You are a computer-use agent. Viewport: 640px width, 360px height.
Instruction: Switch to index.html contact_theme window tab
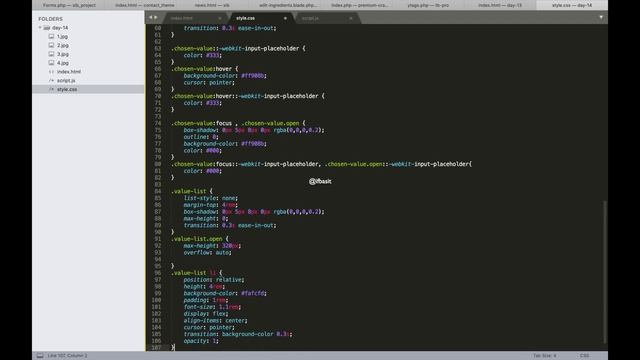point(144,5)
